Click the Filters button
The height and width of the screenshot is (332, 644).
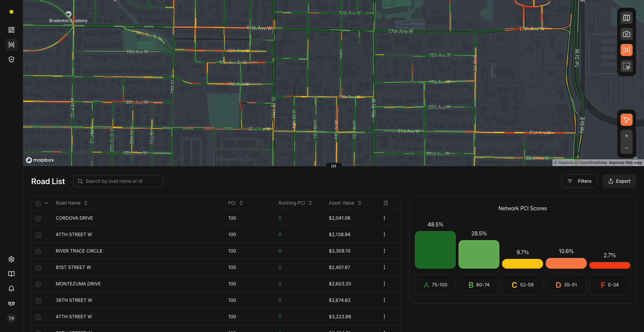(x=579, y=181)
